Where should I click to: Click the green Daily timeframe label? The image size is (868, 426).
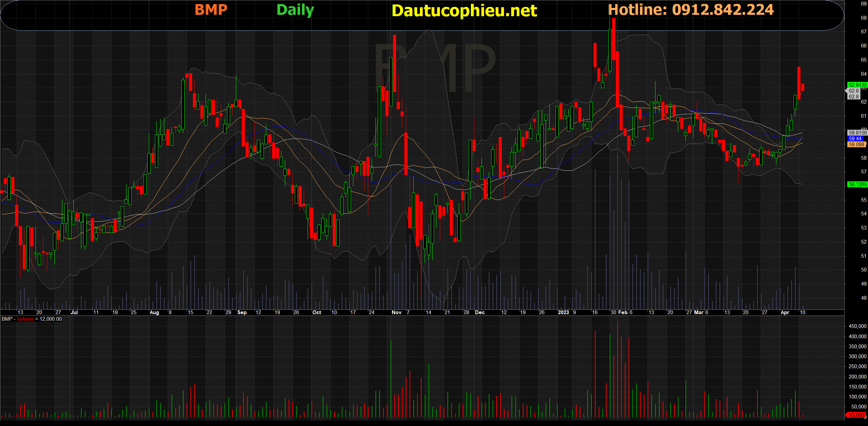coord(295,10)
